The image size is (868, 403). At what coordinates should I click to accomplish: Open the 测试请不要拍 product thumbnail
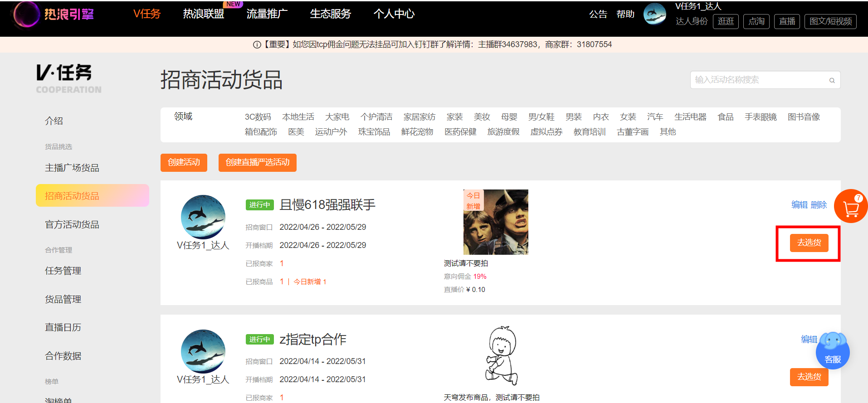[x=496, y=222]
